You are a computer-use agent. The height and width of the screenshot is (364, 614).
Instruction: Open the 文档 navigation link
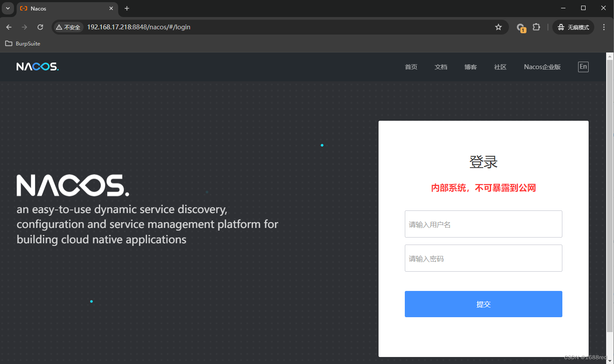(x=441, y=67)
